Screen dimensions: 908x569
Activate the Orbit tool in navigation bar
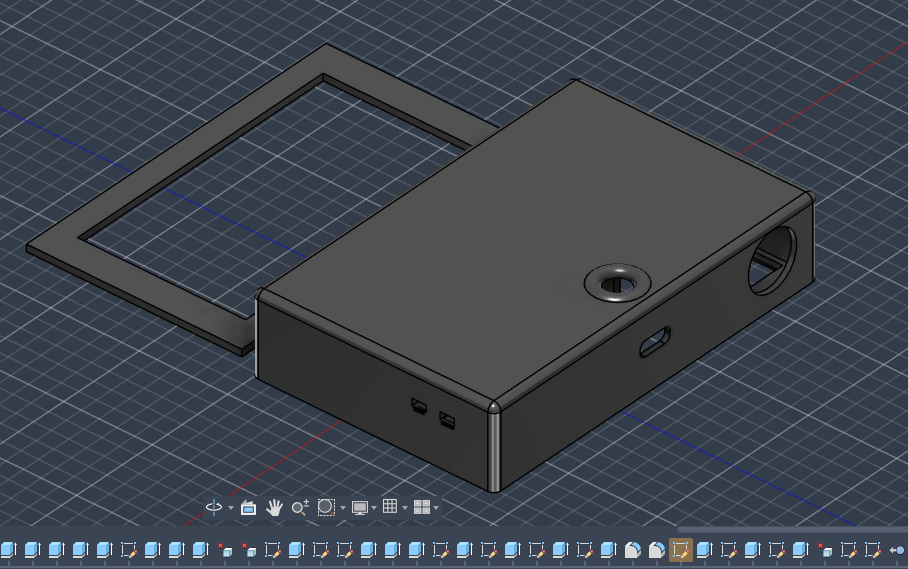point(214,508)
